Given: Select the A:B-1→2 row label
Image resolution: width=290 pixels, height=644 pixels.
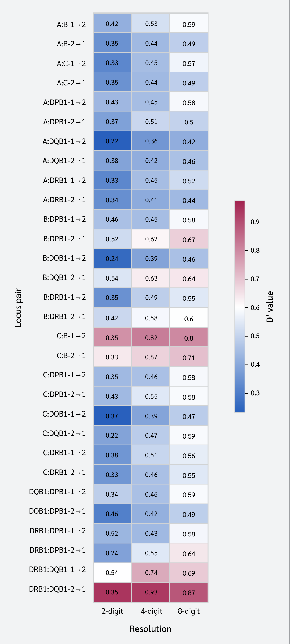Looking at the screenshot, I should pos(71,25).
